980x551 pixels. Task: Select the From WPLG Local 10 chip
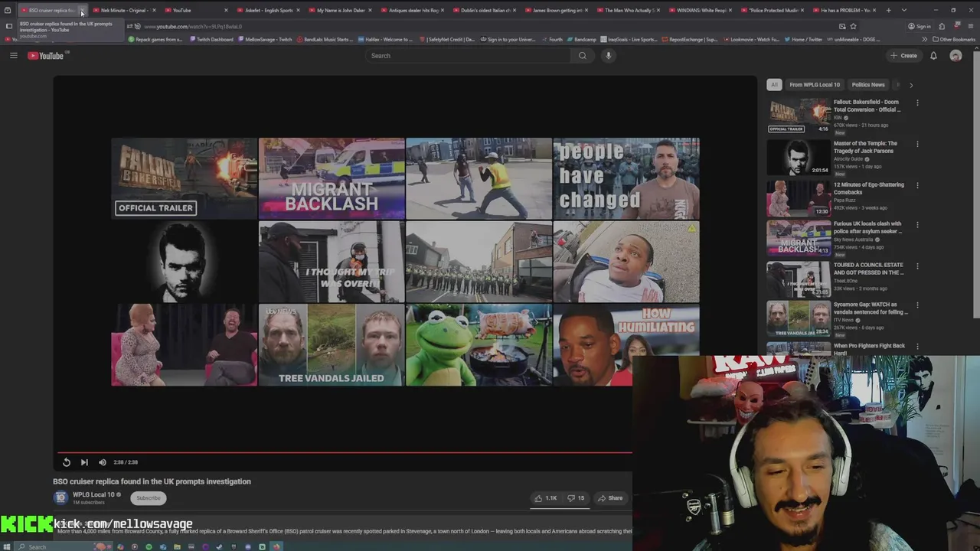coord(815,85)
